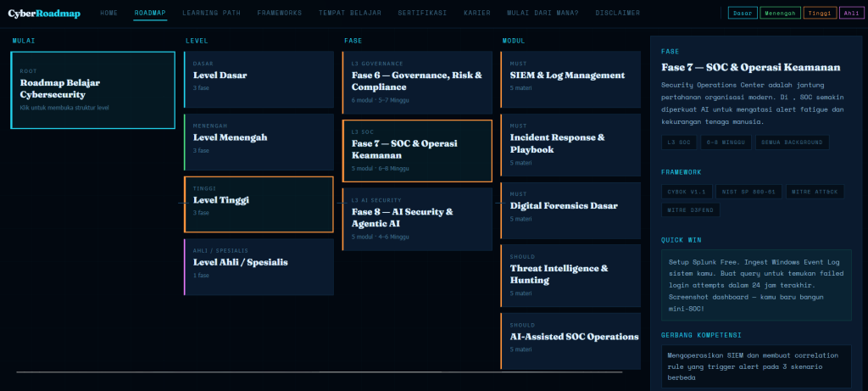Image resolution: width=868 pixels, height=391 pixels.
Task: Toggle the Dasar level filter
Action: [x=743, y=13]
